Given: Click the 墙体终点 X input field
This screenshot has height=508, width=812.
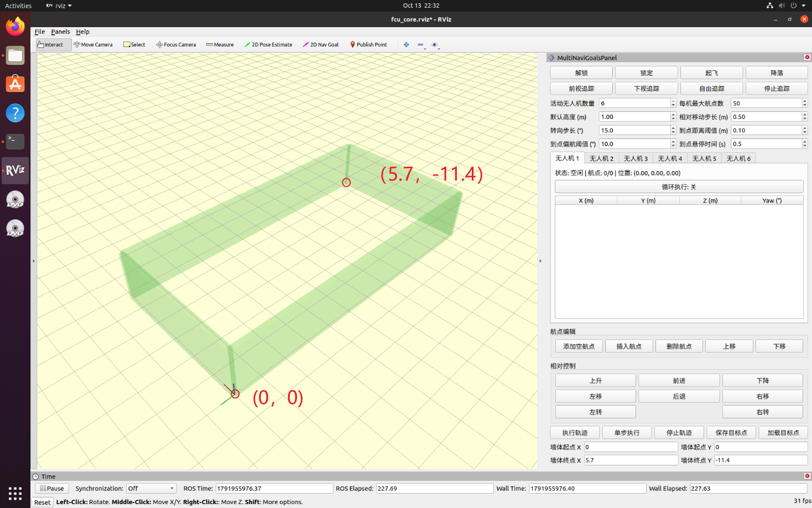Looking at the screenshot, I should click(631, 460).
